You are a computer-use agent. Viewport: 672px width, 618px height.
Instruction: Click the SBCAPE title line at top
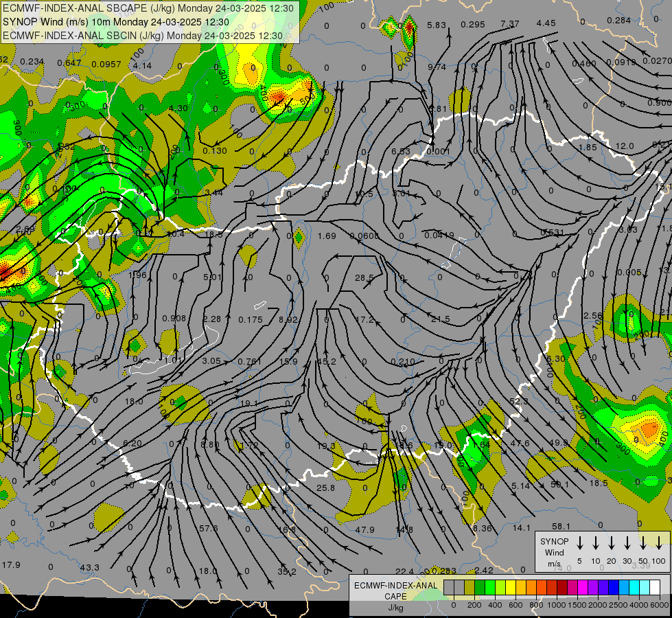tap(148, 8)
